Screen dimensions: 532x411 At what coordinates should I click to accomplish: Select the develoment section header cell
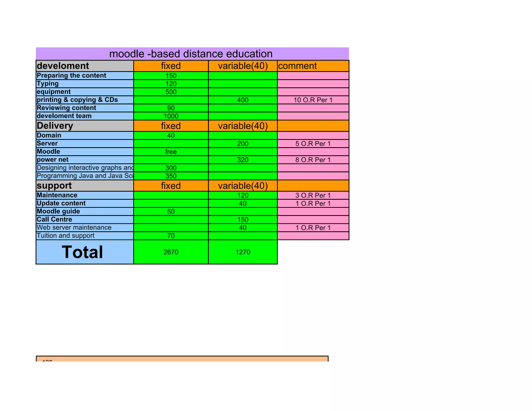tap(84, 66)
